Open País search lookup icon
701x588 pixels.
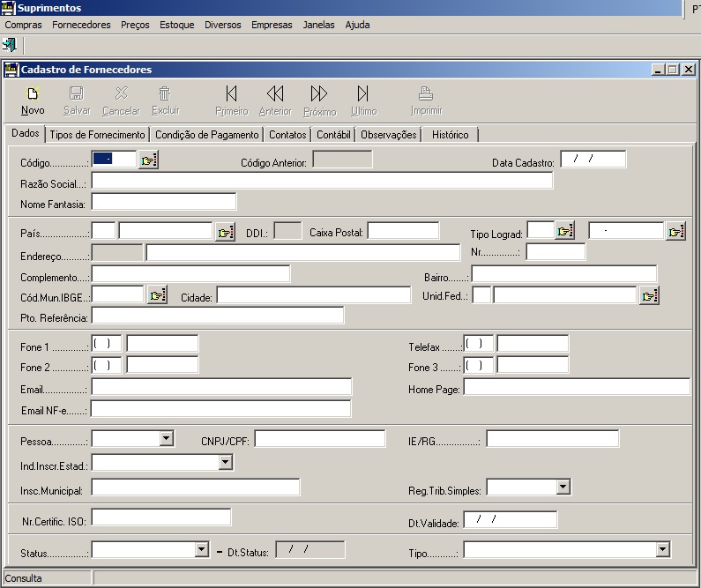[226, 232]
